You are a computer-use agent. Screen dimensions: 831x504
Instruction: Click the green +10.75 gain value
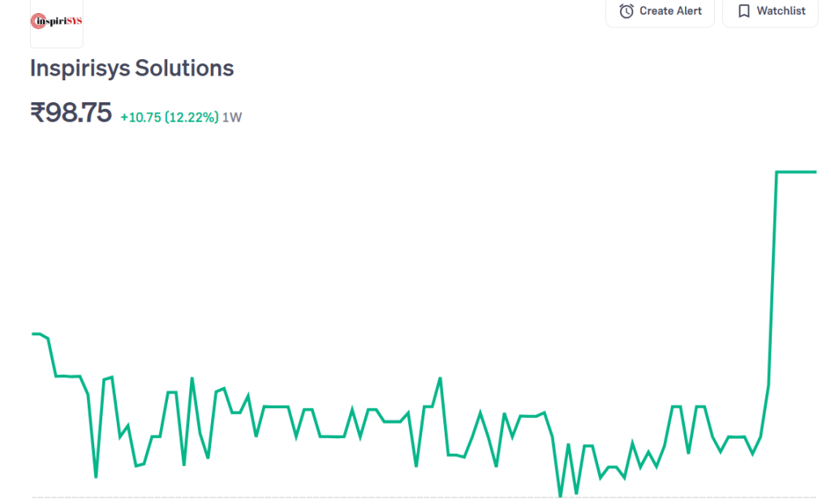[x=140, y=117]
